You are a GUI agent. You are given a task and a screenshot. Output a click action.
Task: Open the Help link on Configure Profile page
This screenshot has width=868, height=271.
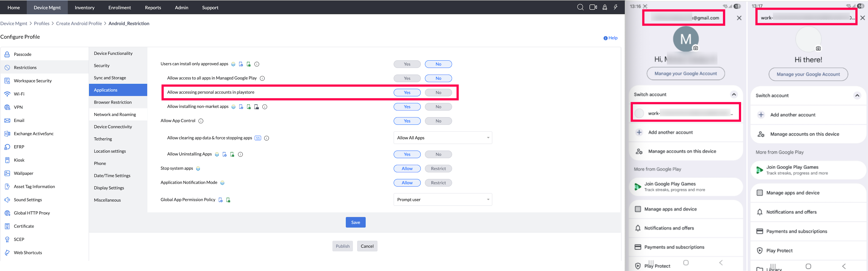[x=610, y=38]
